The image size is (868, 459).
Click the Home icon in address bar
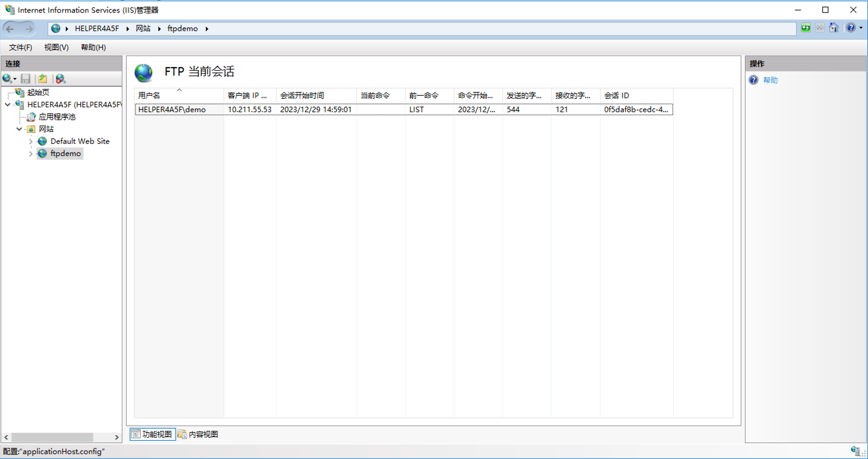pos(834,28)
